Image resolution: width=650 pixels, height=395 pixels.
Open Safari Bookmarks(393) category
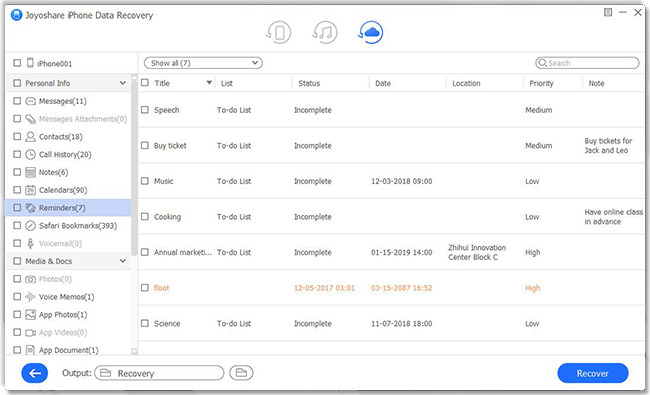tap(78, 226)
